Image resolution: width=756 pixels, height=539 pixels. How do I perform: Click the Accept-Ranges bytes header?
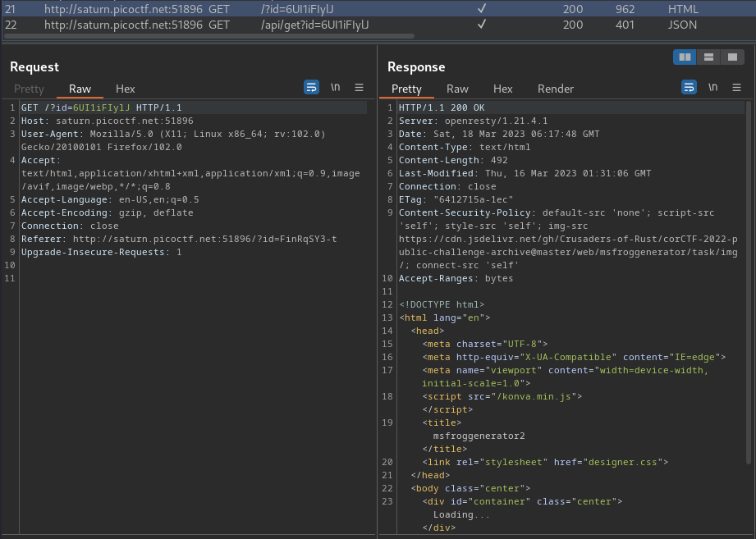point(456,278)
